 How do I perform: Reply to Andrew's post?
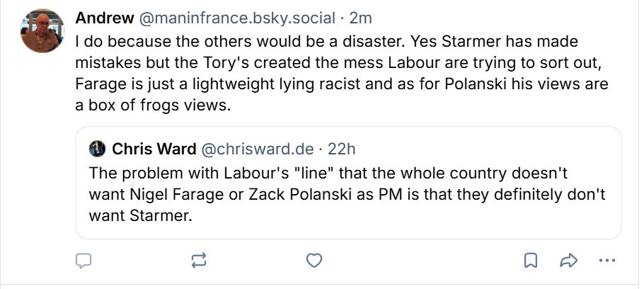pyautogui.click(x=84, y=261)
